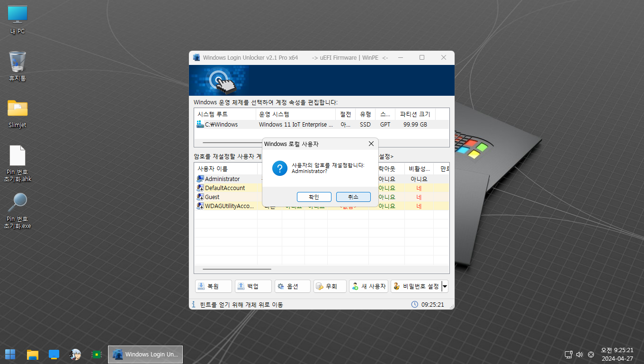Click the hand pointer logo banner
The height and width of the screenshot is (364, 644).
coord(222,81)
